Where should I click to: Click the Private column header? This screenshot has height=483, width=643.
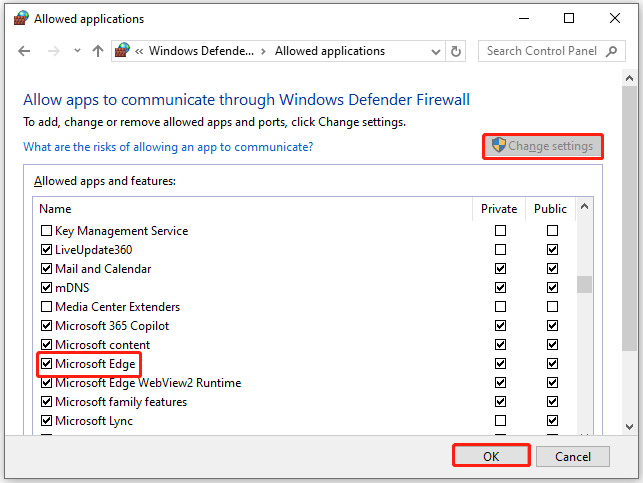499,209
